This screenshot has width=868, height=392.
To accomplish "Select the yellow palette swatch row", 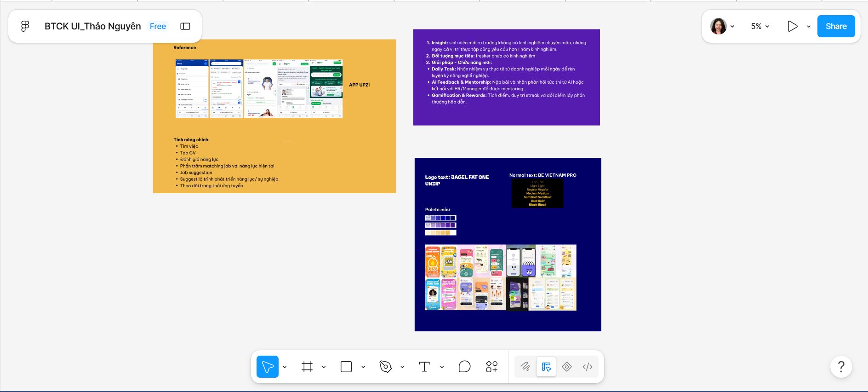I will click(440, 233).
